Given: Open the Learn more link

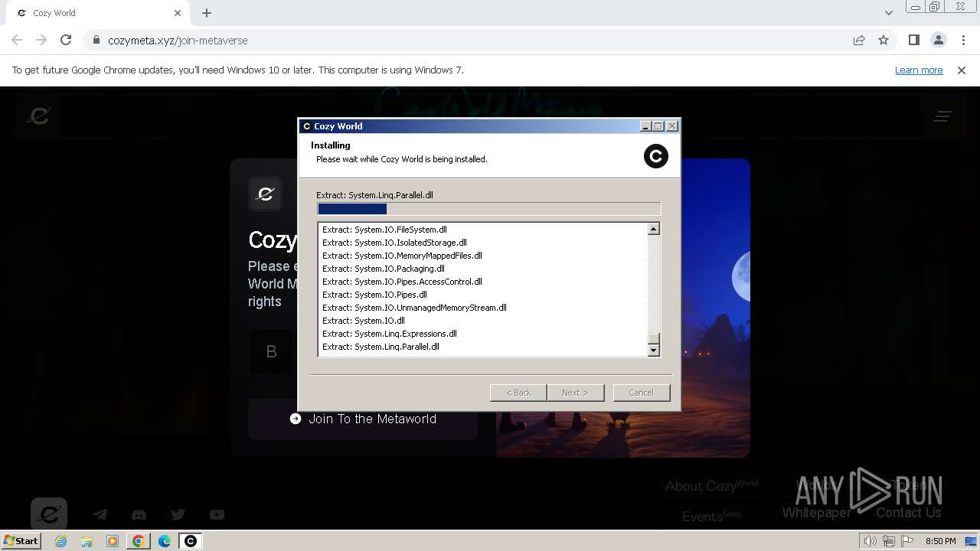Looking at the screenshot, I should tap(919, 70).
